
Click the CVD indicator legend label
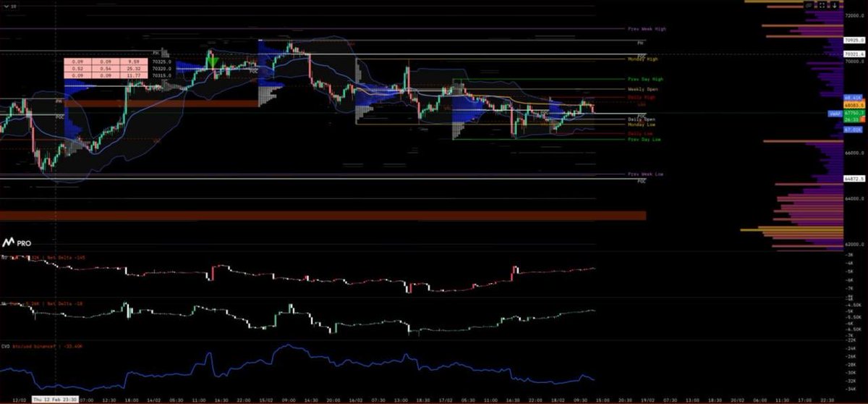[41, 346]
